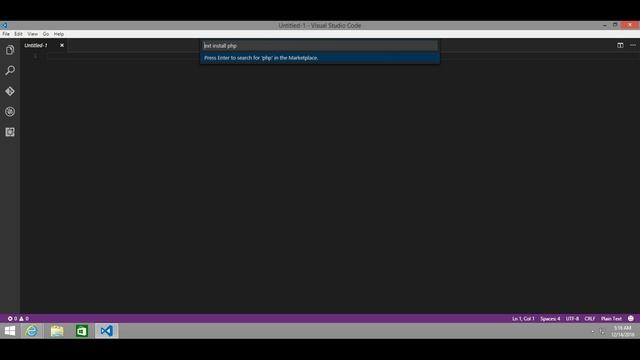The image size is (640, 360).
Task: Open the Debug view in activity bar
Action: click(10, 111)
